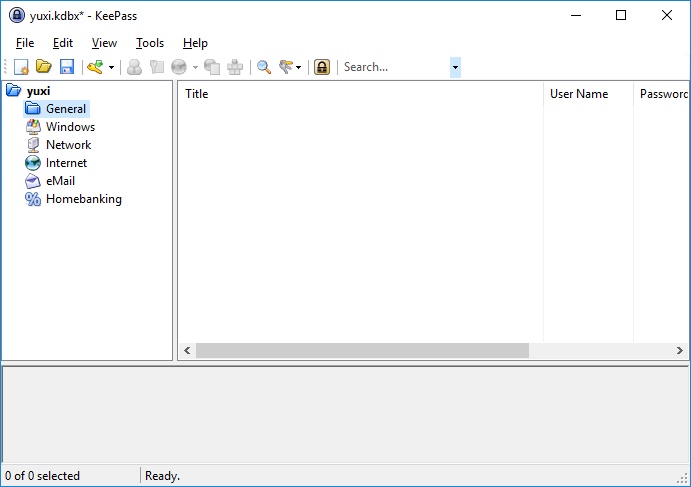Minimize the KeePass window
Screen dimensions: 691x487
coord(576,15)
